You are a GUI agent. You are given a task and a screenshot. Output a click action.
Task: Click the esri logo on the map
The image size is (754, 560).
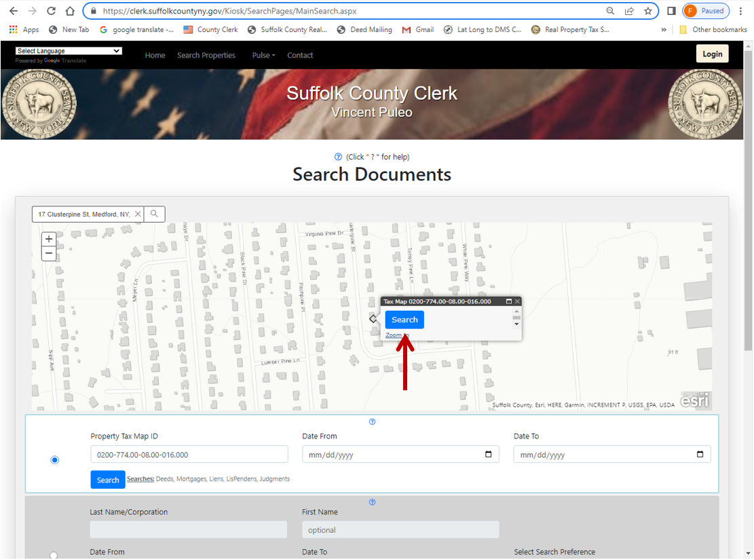coord(695,399)
